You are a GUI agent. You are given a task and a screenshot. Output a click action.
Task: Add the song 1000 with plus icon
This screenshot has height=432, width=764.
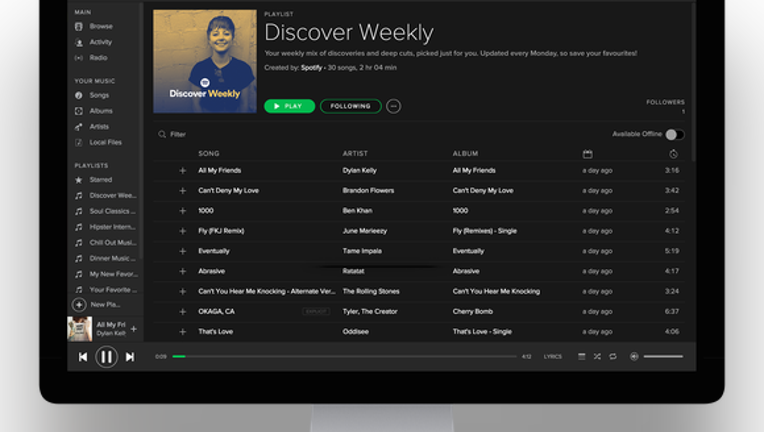(183, 211)
